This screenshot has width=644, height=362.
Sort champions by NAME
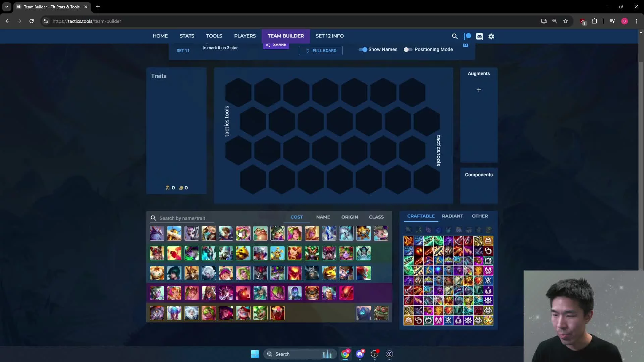323,217
